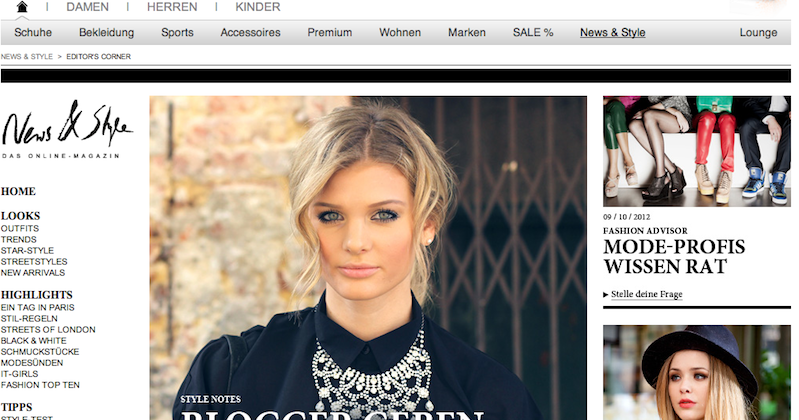Open EIN TAG IN PARIS link
Viewport: 799px width, 420px height.
37,308
